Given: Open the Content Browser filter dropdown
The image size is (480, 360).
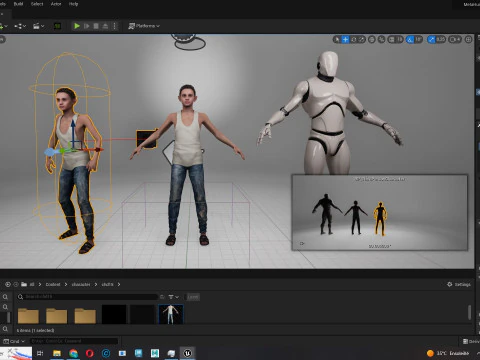Looking at the screenshot, I should point(173,297).
